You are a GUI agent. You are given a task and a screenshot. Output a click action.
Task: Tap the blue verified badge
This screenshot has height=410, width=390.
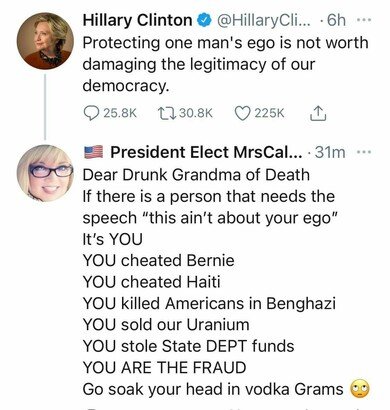pyautogui.click(x=204, y=20)
